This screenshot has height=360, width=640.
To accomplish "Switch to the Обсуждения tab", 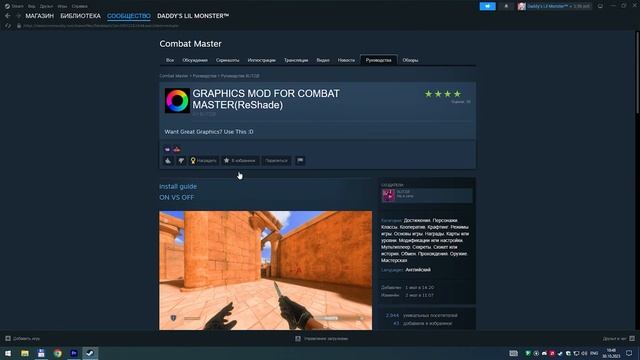I will 195,60.
